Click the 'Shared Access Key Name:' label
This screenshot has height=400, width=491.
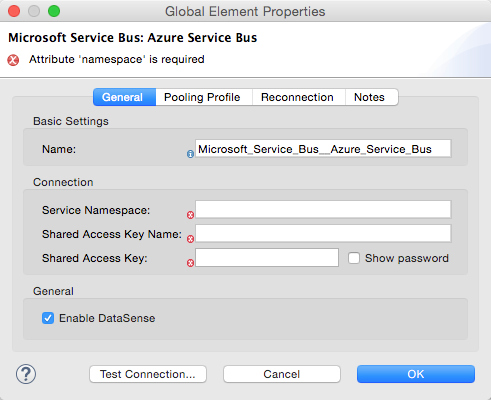point(112,234)
